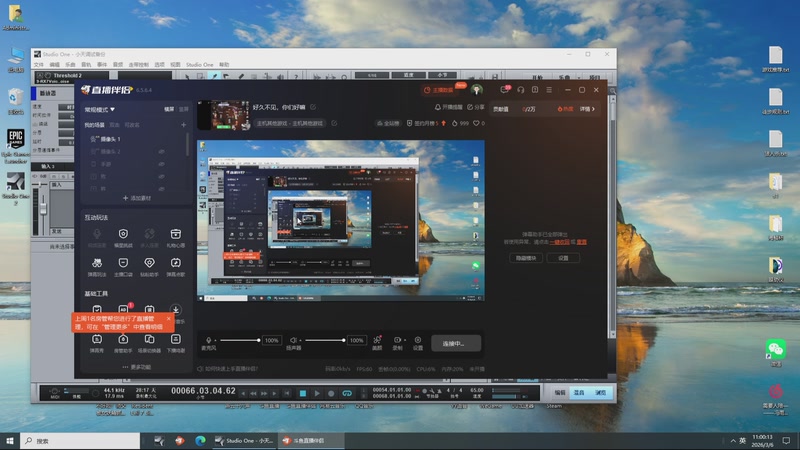Viewport: 800px width, 450px height.
Task: Open the microphone device dropdown arrow
Action: tap(215, 340)
